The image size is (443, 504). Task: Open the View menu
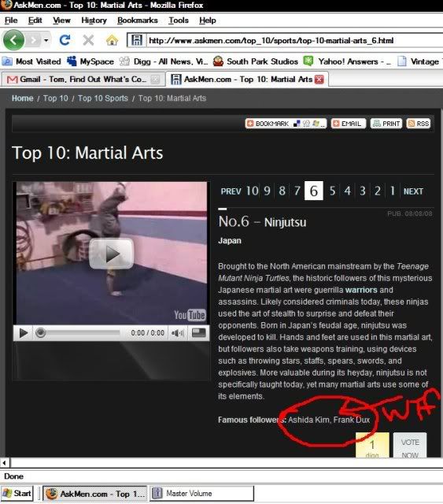point(61,20)
